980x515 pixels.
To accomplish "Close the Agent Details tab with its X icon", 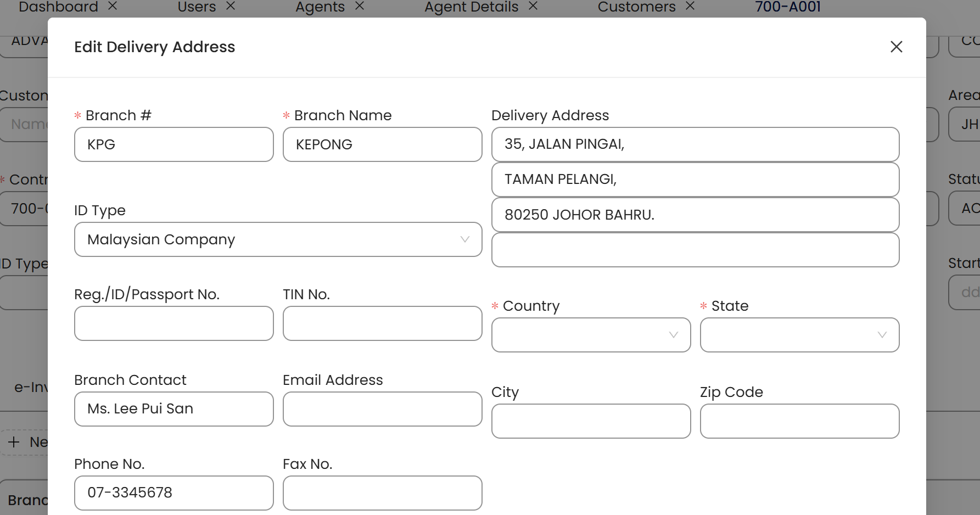I will [x=533, y=6].
